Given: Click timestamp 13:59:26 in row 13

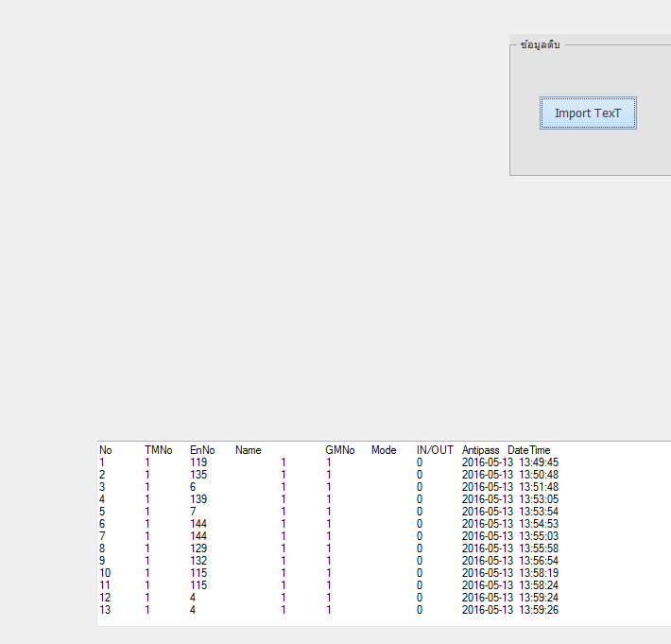Looking at the screenshot, I should tap(539, 610).
